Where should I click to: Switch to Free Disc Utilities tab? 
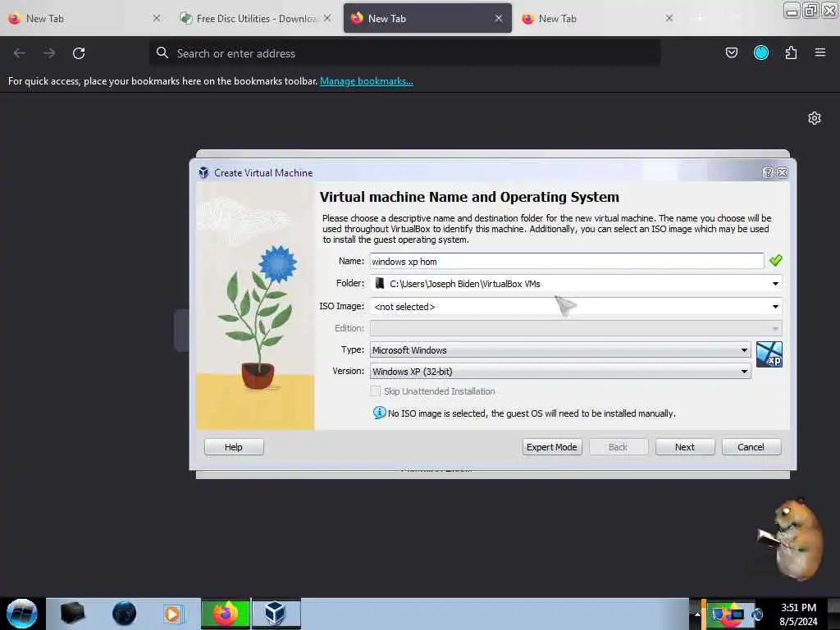254,18
